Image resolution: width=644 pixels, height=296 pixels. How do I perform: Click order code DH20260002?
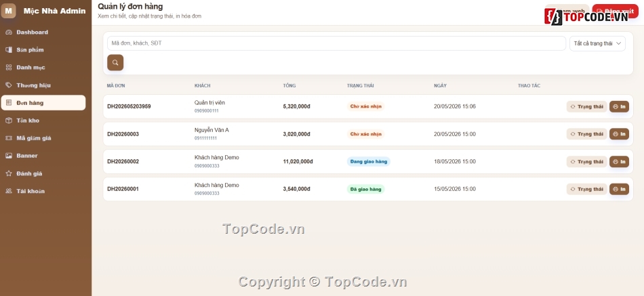coord(123,161)
